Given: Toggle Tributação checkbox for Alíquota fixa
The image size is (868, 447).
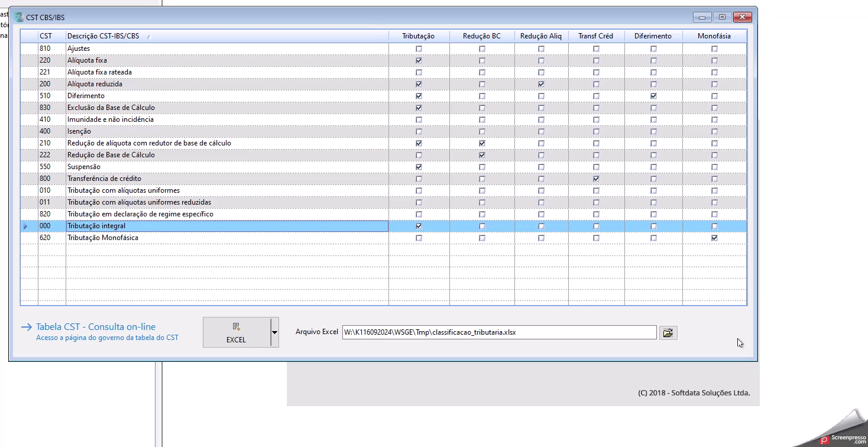Looking at the screenshot, I should click(x=419, y=60).
